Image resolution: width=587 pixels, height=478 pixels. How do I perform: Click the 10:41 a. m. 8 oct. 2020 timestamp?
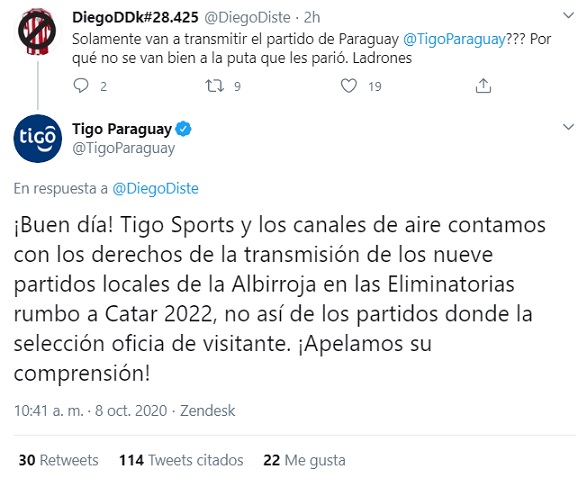(91, 411)
